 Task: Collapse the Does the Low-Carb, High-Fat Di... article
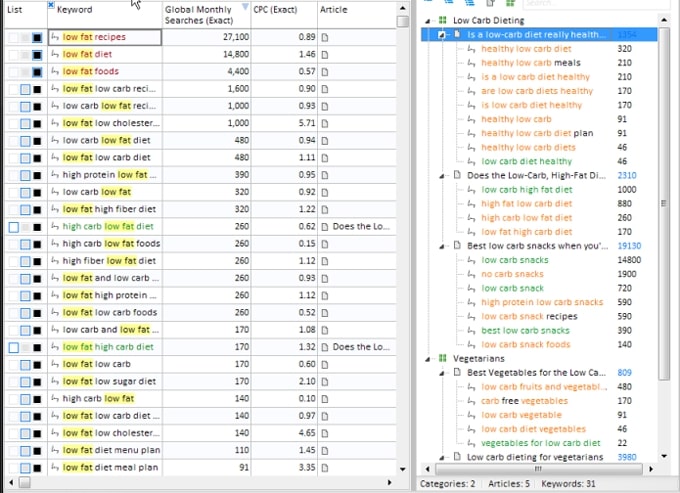pos(441,176)
